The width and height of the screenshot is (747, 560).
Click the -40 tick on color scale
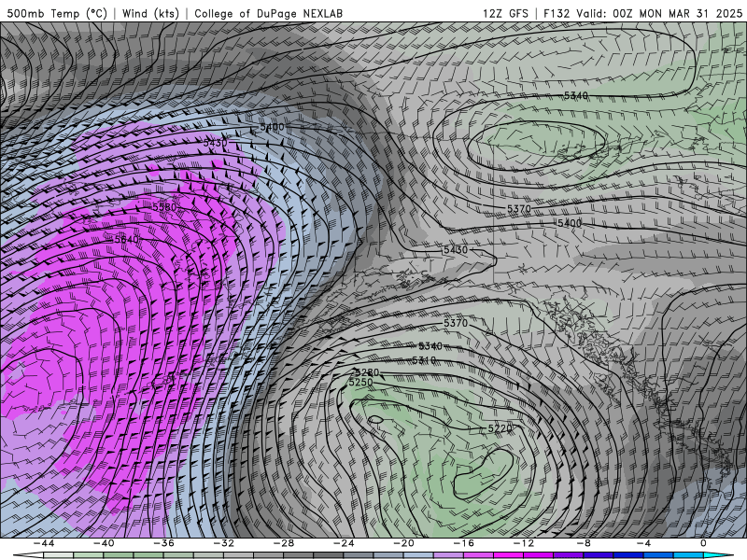(x=104, y=543)
